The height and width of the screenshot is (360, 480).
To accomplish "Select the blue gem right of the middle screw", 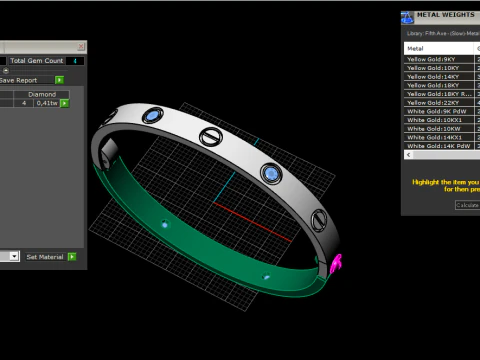I will 271,174.
